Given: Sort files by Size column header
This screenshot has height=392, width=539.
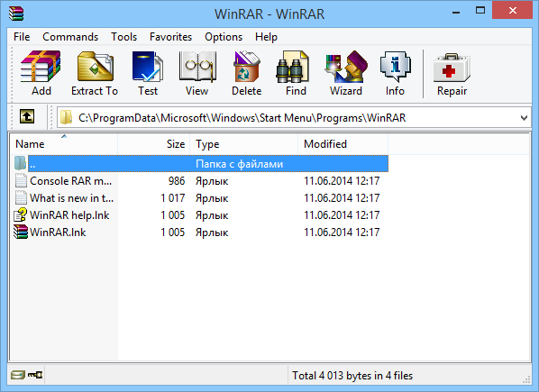Looking at the screenshot, I should (153, 144).
